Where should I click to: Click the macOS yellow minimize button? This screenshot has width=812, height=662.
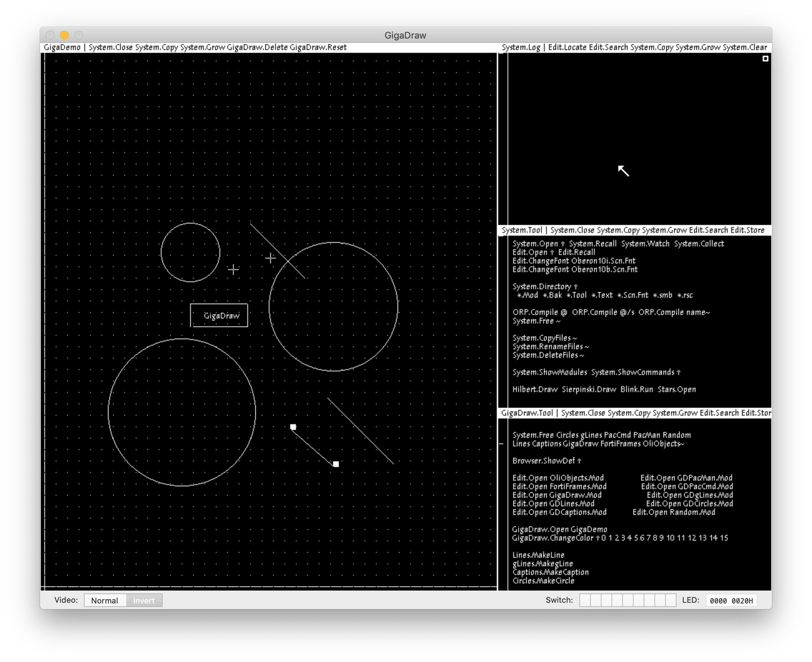(x=64, y=35)
